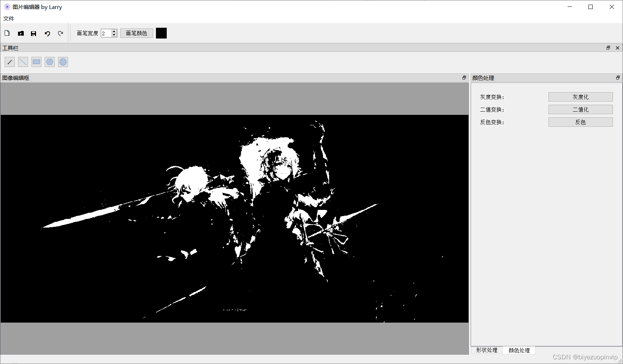623x364 pixels.
Task: Invert colors with the 反色 button
Action: coord(581,122)
